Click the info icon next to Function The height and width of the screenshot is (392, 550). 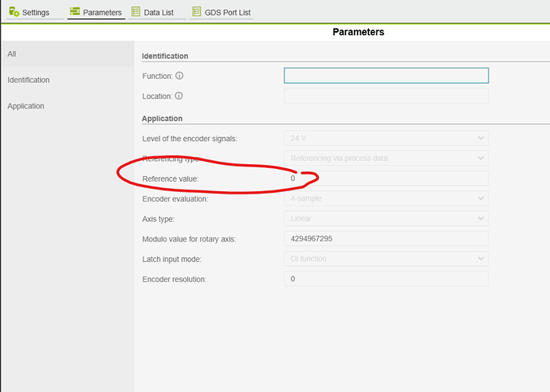[179, 76]
